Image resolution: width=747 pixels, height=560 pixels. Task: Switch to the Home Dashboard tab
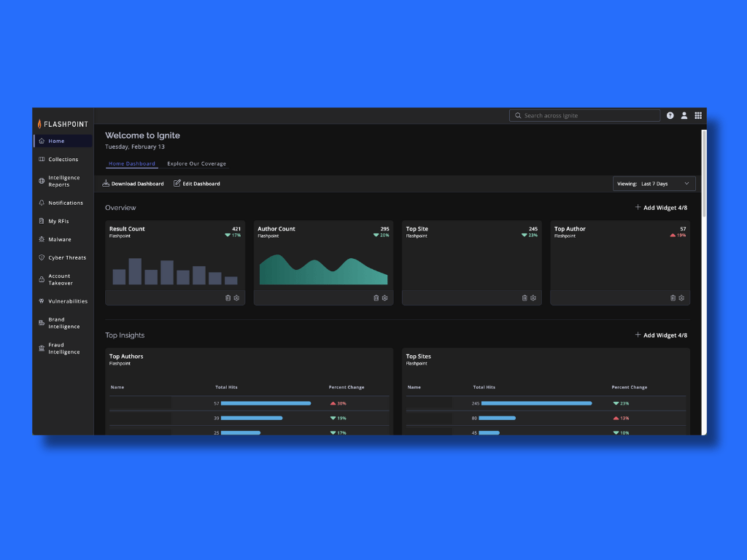[x=132, y=164]
